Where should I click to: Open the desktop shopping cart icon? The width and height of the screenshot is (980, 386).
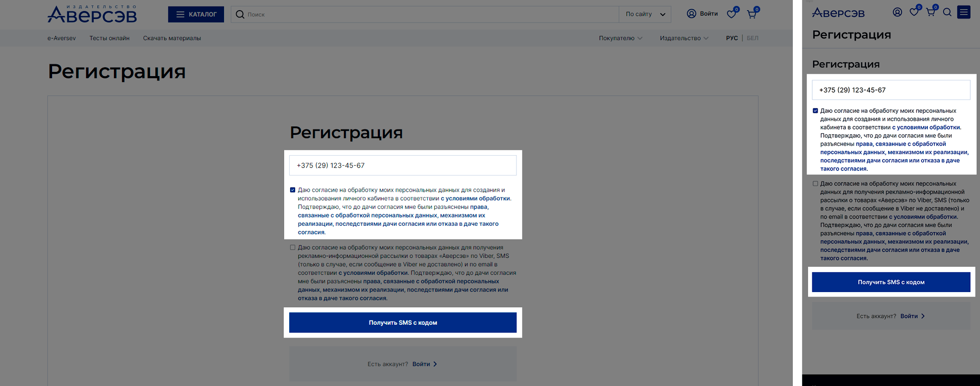[751, 14]
